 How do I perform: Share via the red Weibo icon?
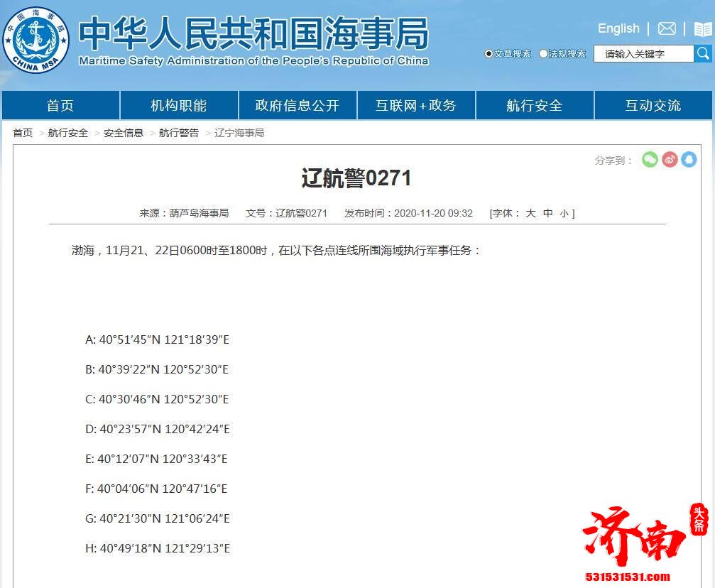pyautogui.click(x=670, y=160)
